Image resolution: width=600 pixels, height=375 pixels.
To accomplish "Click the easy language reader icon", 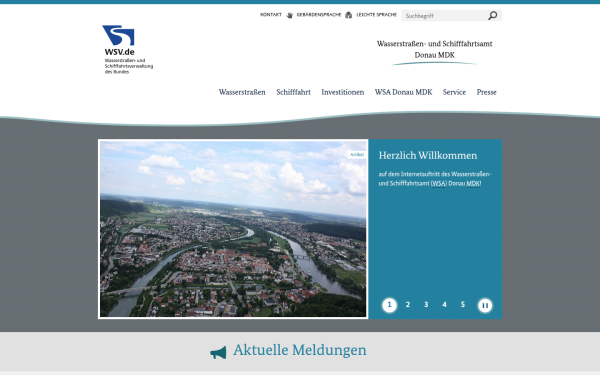I will coord(349,15).
